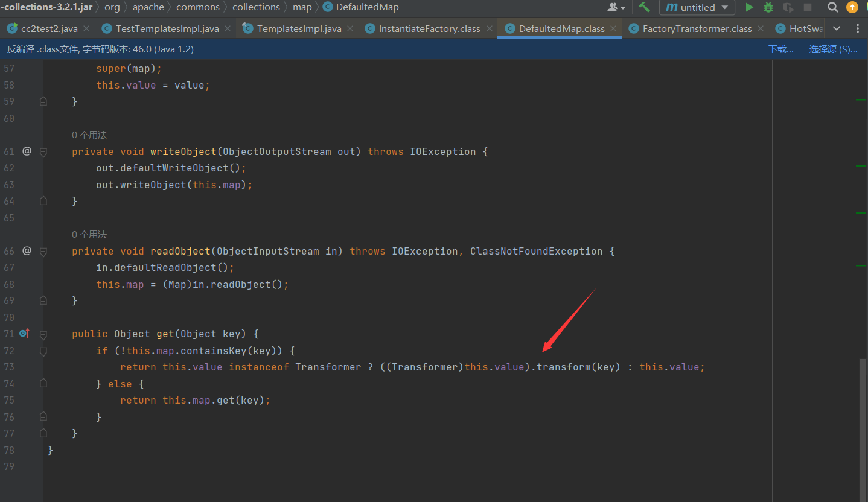The height and width of the screenshot is (502, 868).
Task: Open the partially visible HotSwa tab
Action: (x=798, y=28)
